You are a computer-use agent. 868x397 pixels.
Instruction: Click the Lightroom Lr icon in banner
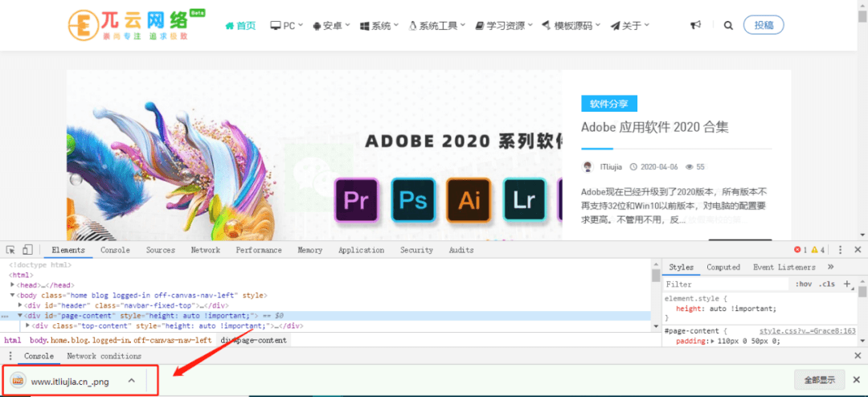(x=525, y=200)
